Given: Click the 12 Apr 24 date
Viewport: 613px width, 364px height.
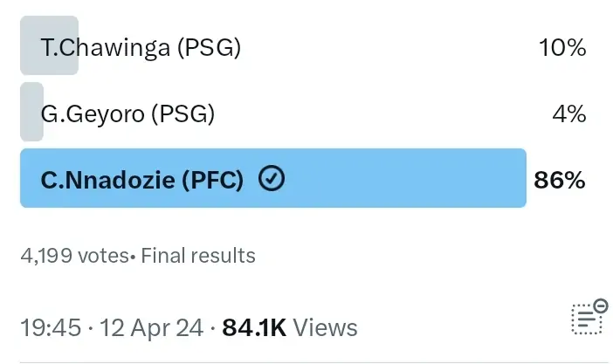Looking at the screenshot, I should [x=147, y=327].
